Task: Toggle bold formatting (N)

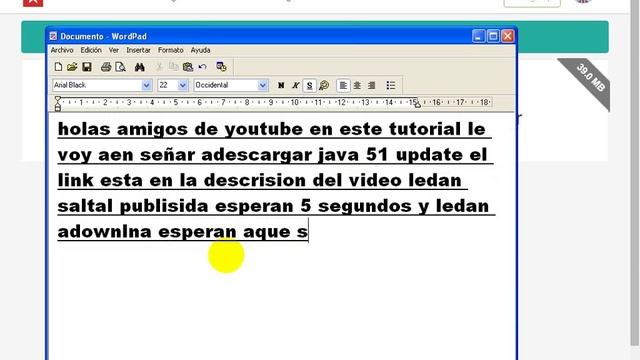Action: (x=281, y=85)
